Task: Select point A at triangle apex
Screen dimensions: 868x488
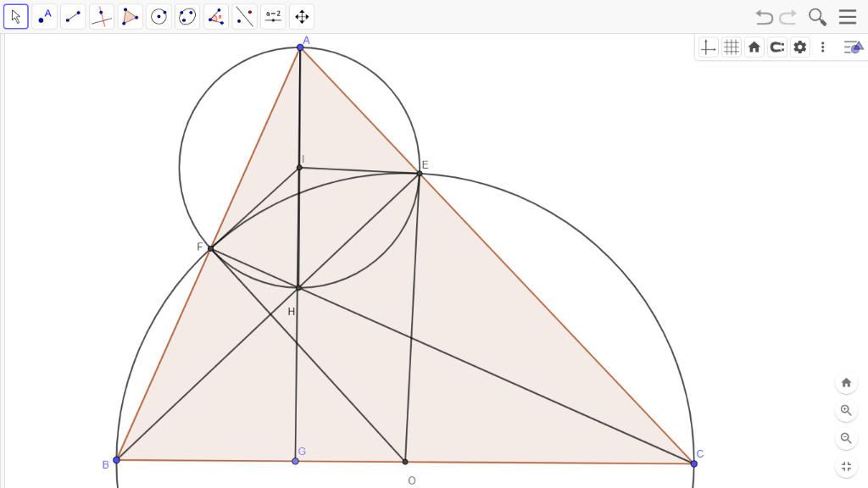Action: pyautogui.click(x=300, y=47)
